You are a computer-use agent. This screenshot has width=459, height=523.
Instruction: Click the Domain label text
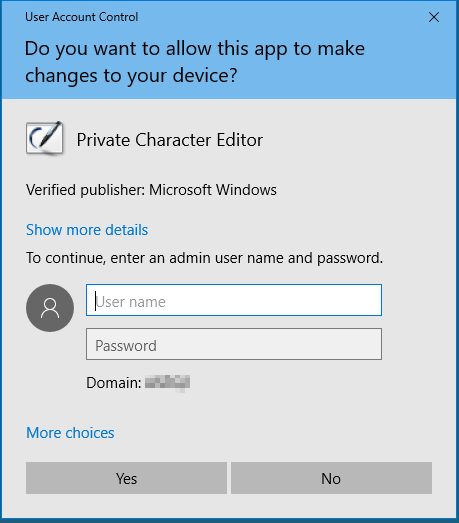click(x=114, y=383)
